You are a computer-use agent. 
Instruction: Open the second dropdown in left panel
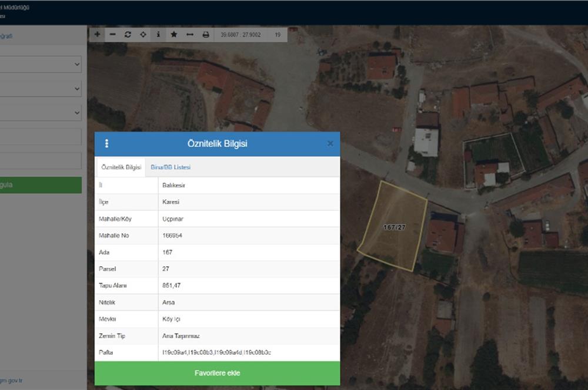point(40,89)
